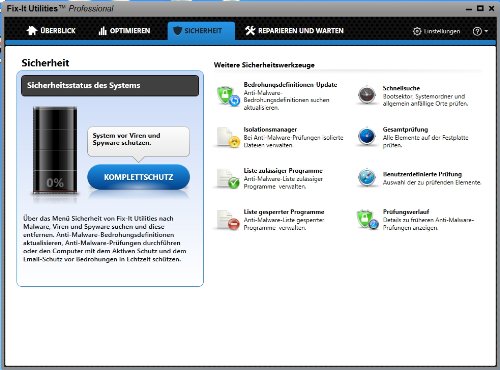
Task: Expand the help dropdown arrow
Action: pos(486,31)
